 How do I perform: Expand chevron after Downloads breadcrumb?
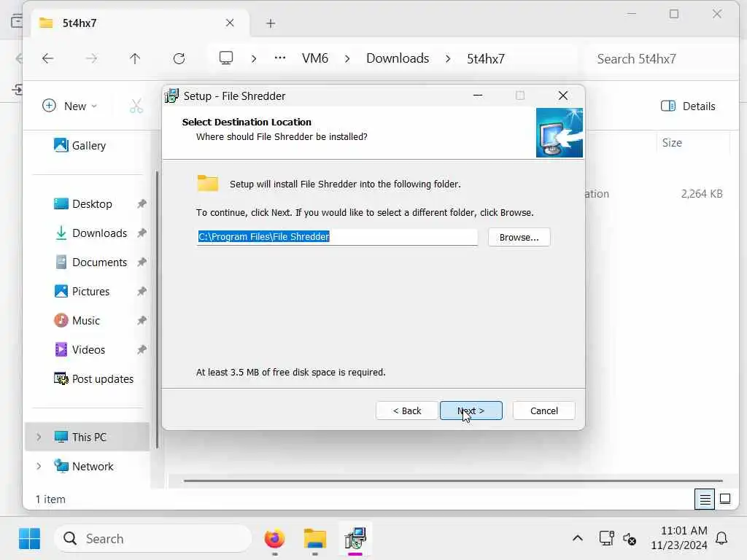click(448, 58)
